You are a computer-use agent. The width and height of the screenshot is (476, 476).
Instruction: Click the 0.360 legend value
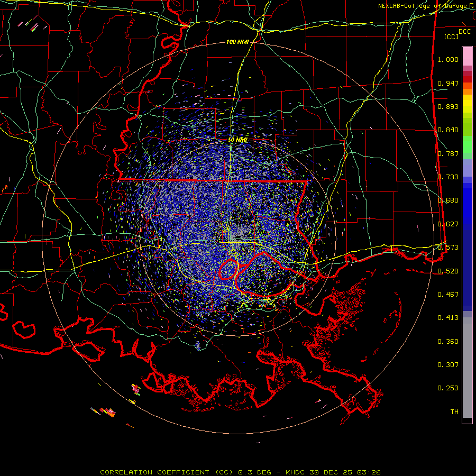coord(448,342)
